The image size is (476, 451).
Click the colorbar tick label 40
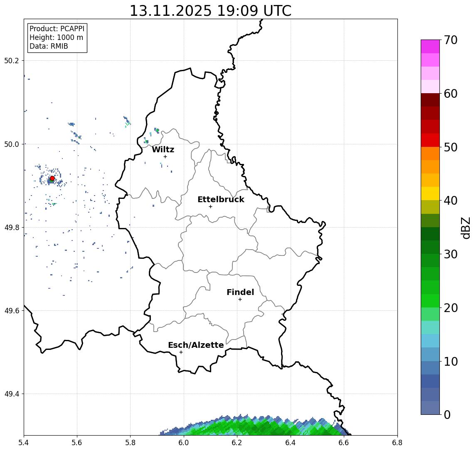pos(451,201)
